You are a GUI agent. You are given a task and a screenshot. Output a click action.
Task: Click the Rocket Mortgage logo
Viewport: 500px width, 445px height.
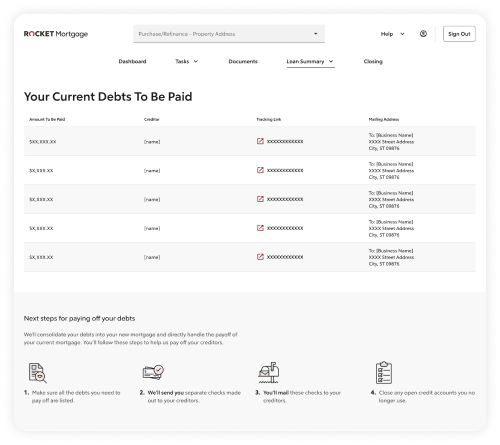56,34
